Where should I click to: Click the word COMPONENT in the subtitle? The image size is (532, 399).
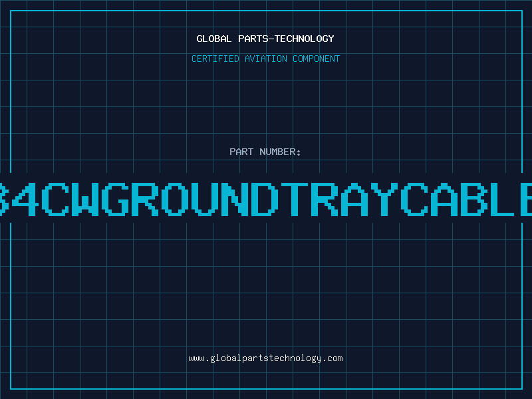[316, 59]
